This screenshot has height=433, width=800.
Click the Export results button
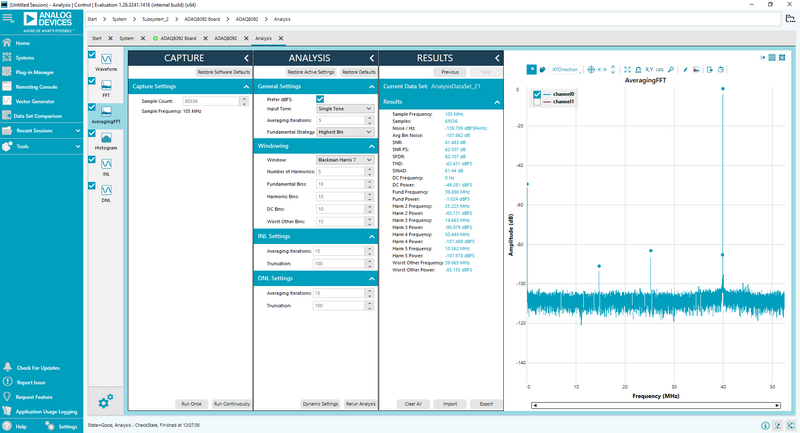click(x=486, y=403)
